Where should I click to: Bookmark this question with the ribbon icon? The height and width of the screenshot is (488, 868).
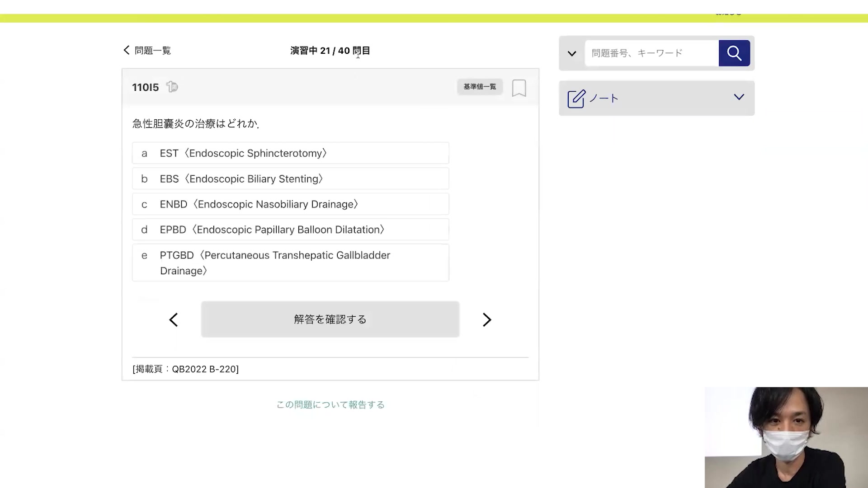519,88
